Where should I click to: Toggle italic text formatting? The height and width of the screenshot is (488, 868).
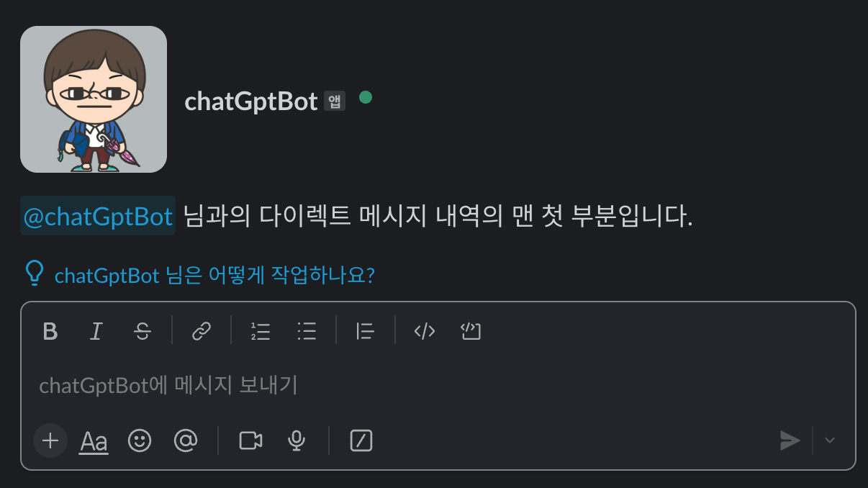(x=96, y=331)
